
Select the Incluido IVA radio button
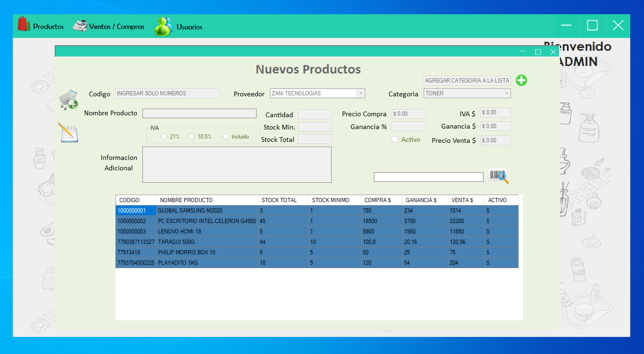226,137
